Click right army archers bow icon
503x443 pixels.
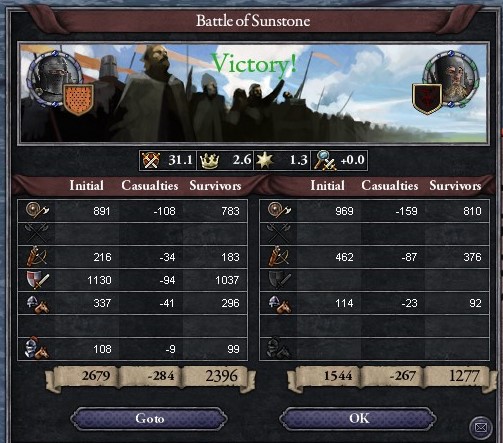click(x=278, y=257)
